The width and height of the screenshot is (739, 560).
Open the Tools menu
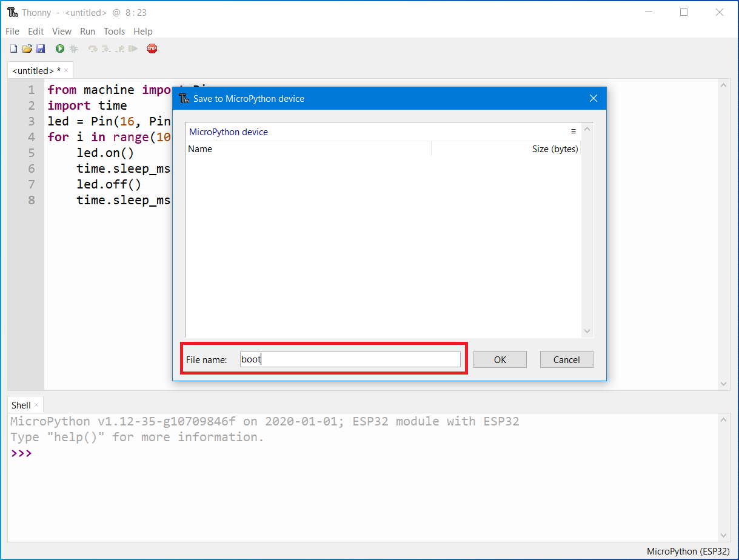(114, 31)
